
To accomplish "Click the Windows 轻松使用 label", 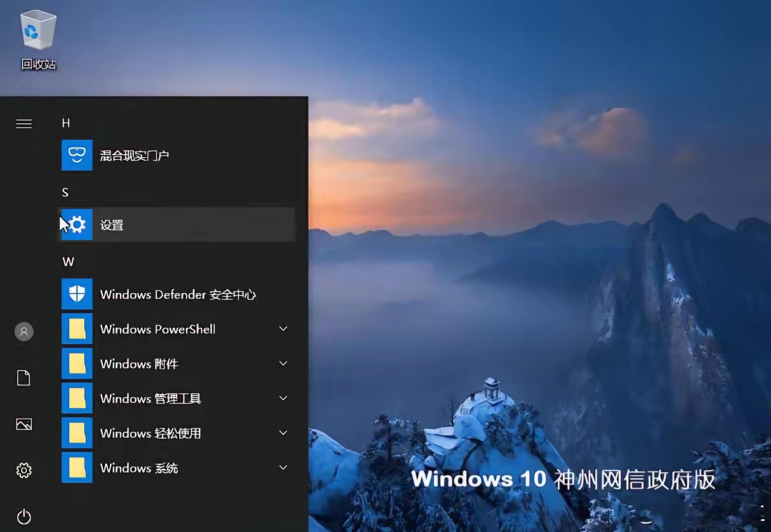I will coord(151,433).
